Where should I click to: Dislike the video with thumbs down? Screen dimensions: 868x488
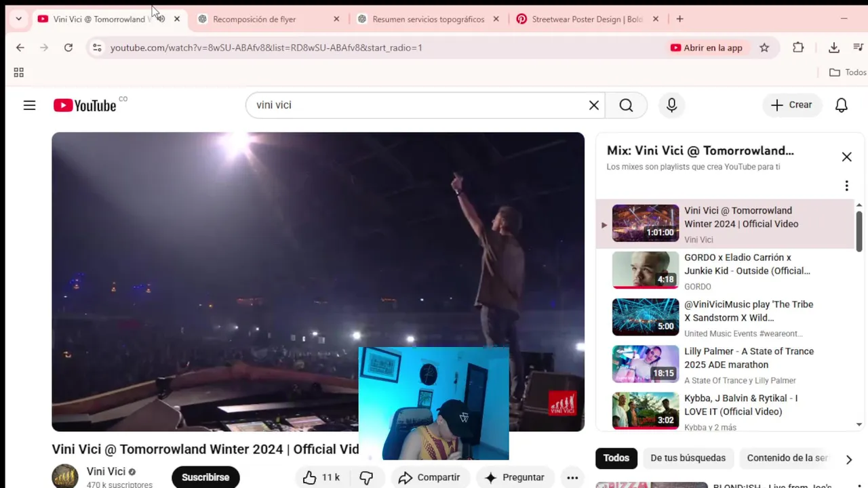[366, 477]
